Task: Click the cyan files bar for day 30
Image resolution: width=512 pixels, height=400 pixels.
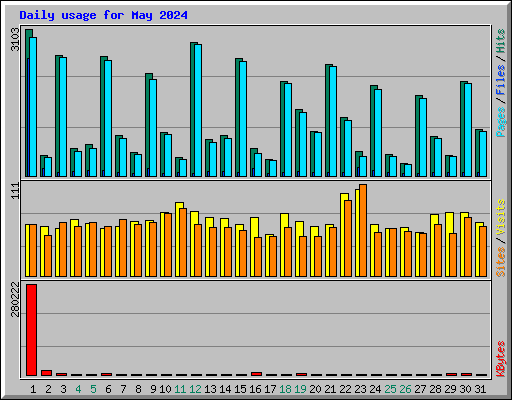Action: (x=468, y=130)
